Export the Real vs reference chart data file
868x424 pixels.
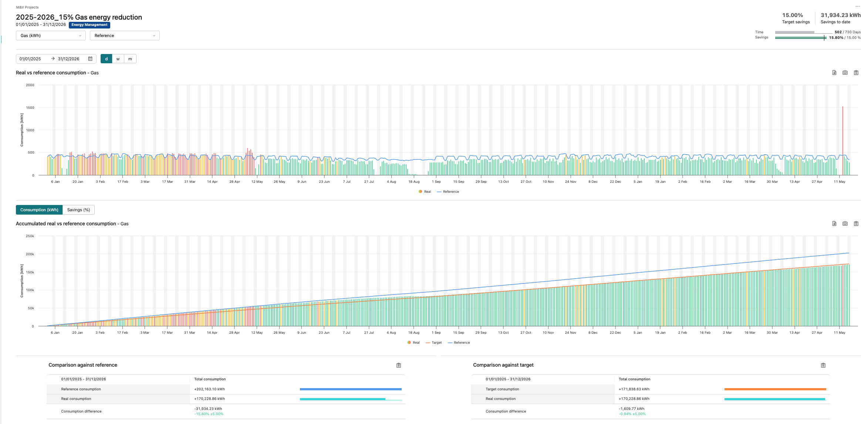[x=834, y=73]
